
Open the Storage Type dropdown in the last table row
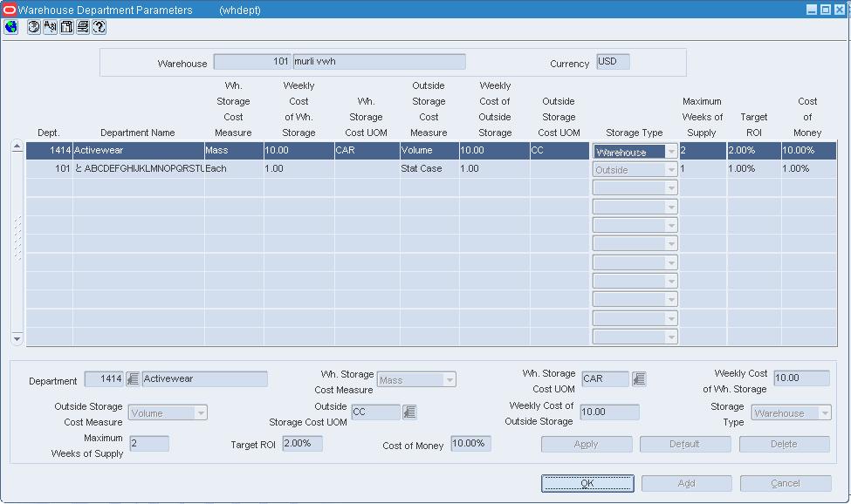pos(671,337)
